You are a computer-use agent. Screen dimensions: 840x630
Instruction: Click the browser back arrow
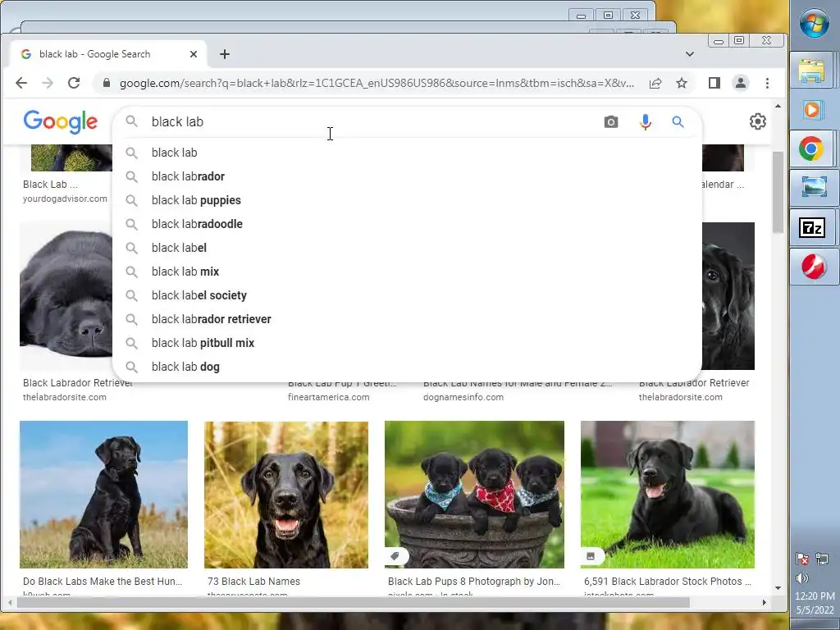tap(21, 83)
